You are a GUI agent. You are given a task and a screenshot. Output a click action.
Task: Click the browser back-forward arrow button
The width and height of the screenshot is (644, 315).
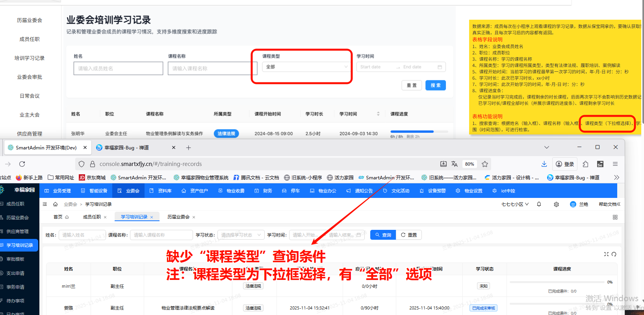(x=8, y=164)
